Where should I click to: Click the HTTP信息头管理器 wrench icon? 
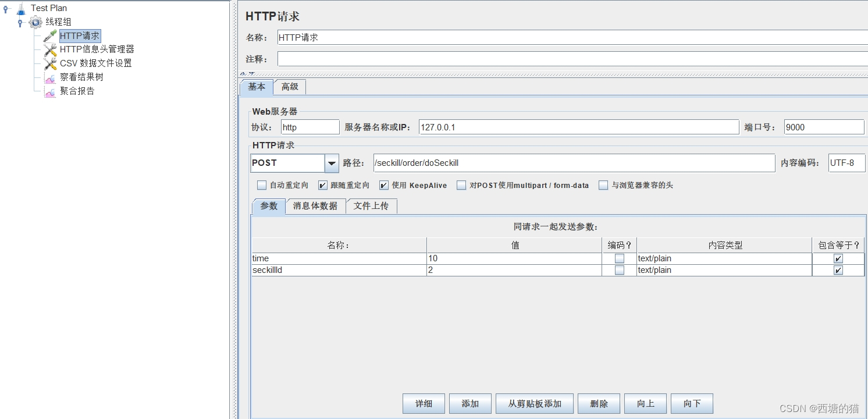[x=50, y=49]
